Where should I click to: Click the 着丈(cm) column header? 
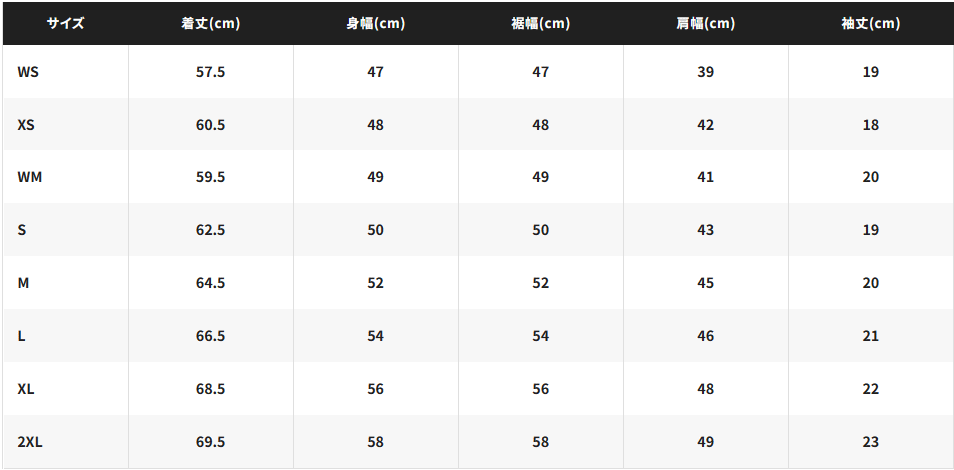pyautogui.click(x=211, y=23)
